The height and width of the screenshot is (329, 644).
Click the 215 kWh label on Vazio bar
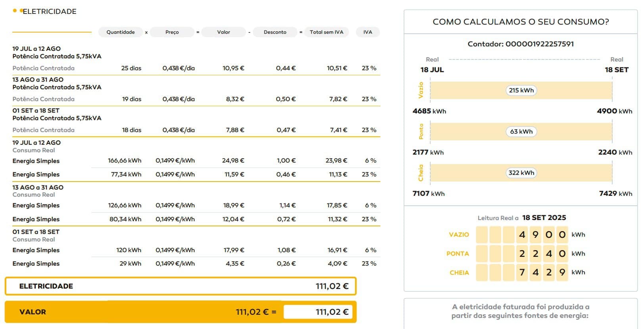[x=521, y=90]
